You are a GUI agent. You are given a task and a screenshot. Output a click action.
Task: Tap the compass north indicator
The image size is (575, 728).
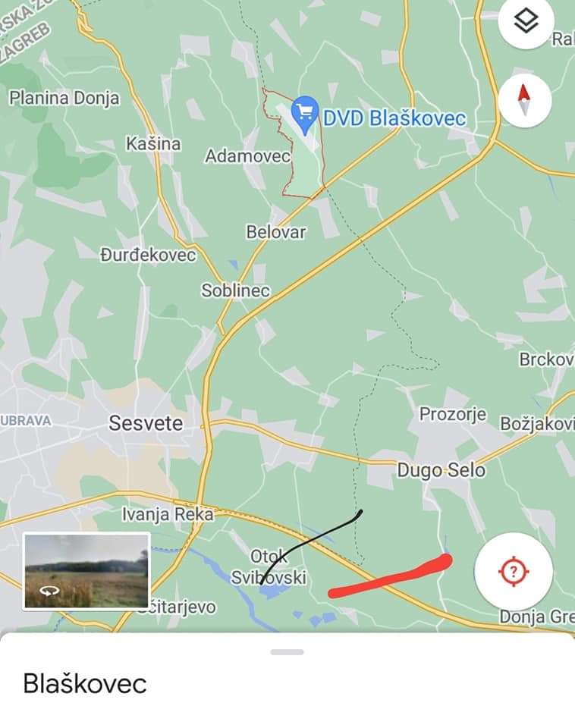[x=525, y=100]
